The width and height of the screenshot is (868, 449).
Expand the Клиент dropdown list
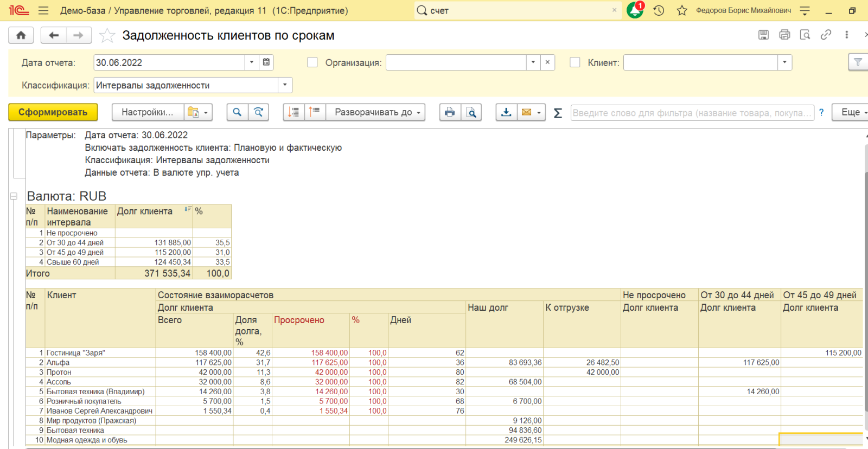[x=784, y=62]
